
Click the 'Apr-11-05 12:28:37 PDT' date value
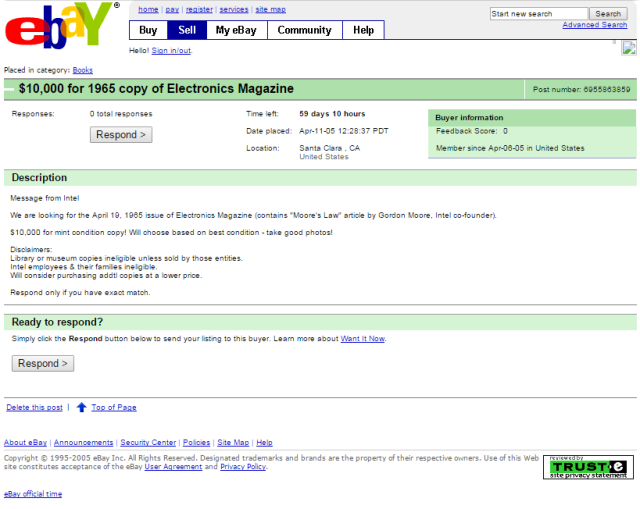344,131
